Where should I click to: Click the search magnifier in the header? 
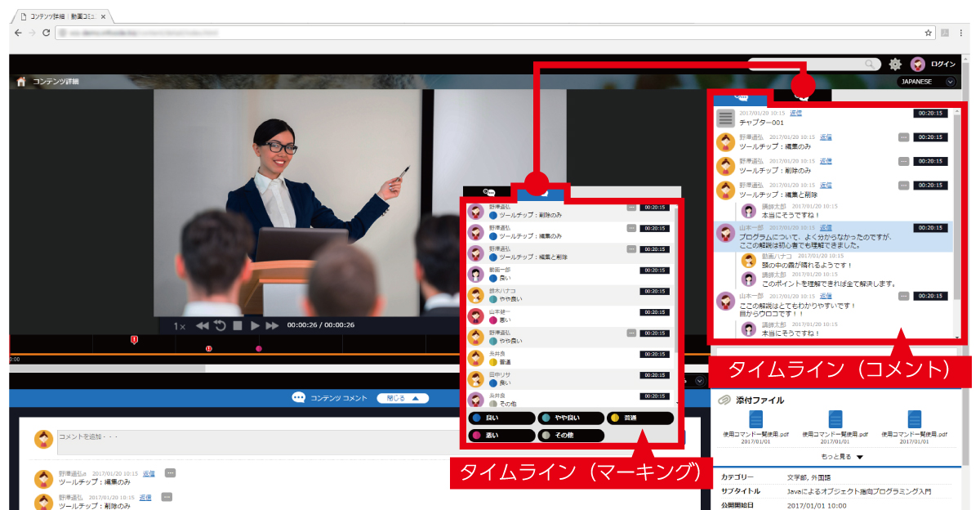pyautogui.click(x=869, y=64)
